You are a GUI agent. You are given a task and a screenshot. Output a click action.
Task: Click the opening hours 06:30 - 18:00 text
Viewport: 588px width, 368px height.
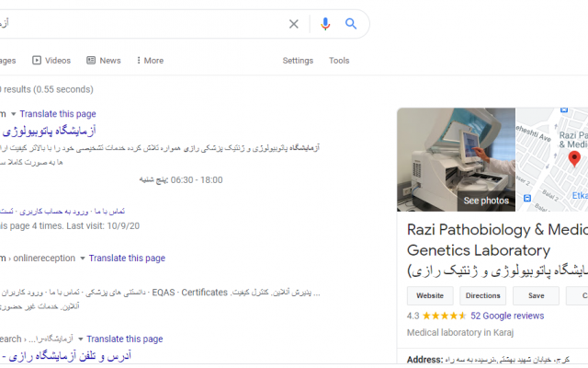197,180
